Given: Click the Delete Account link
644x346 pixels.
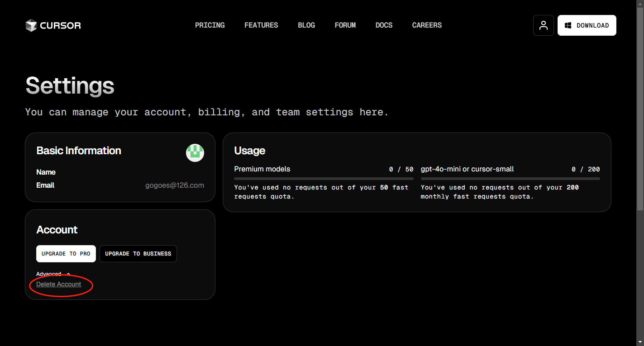Looking at the screenshot, I should pyautogui.click(x=59, y=284).
